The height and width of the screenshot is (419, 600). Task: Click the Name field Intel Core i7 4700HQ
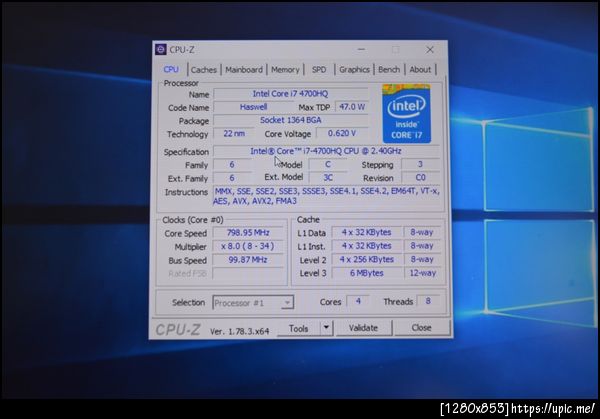[290, 94]
